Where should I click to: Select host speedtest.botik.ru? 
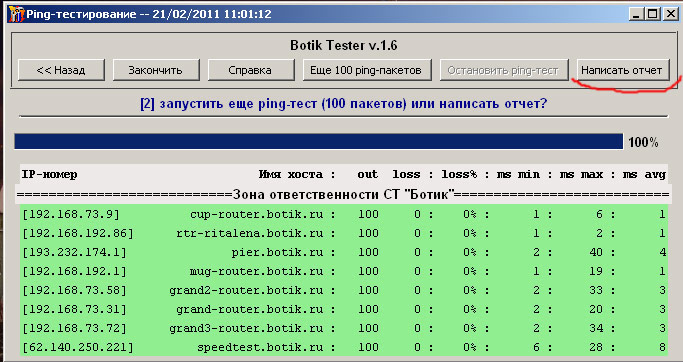point(260,347)
